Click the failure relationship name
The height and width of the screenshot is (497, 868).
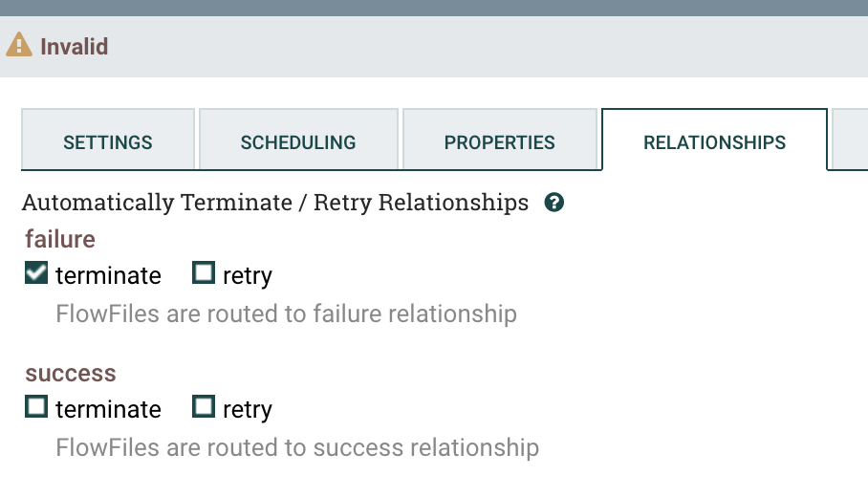pyautogui.click(x=60, y=239)
